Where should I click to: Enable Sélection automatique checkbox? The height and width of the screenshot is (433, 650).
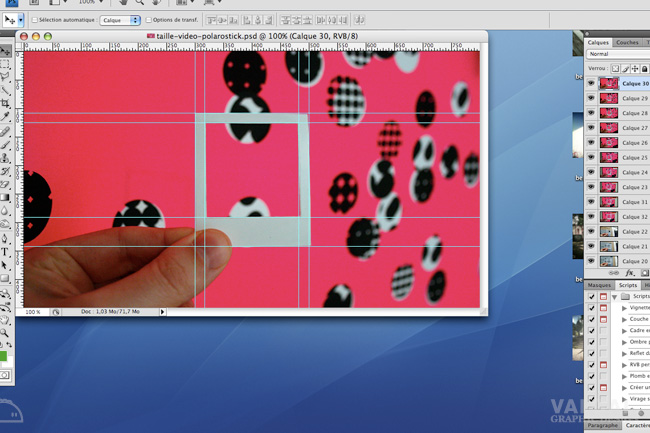coord(35,20)
